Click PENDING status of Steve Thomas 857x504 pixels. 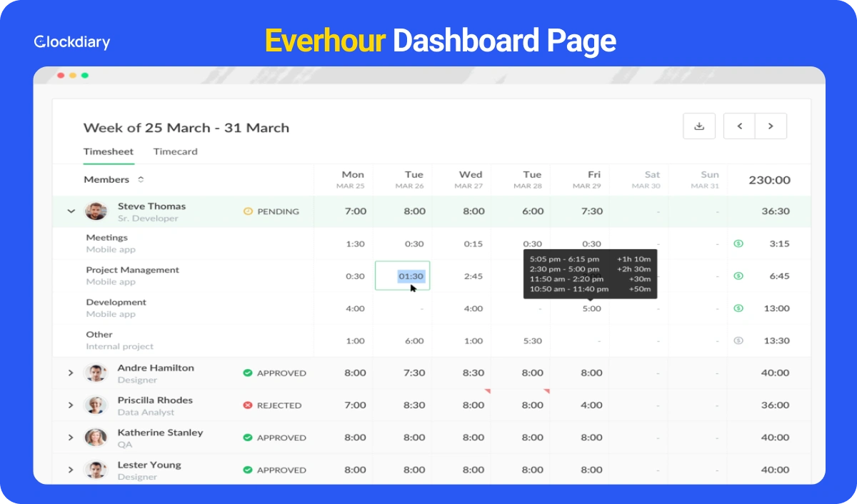pos(278,211)
